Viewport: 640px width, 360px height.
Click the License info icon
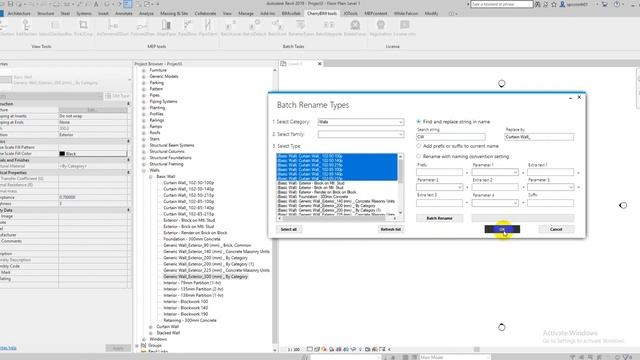[x=404, y=25]
